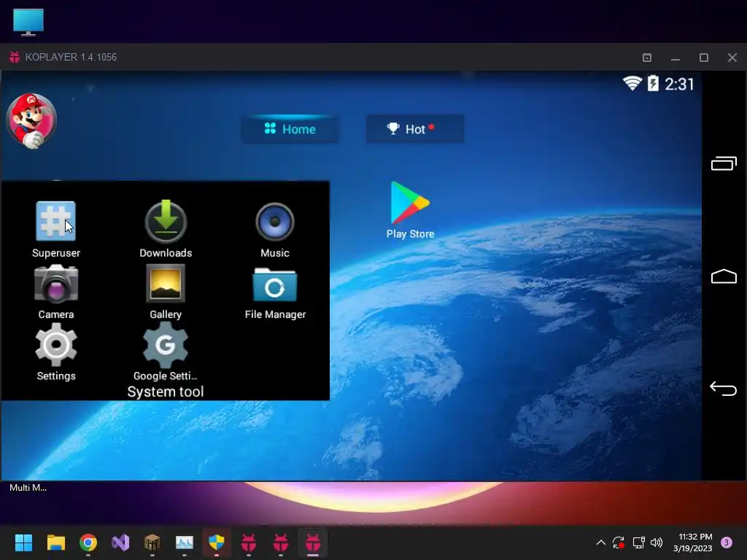This screenshot has width=747, height=560.
Task: Open Google Chrome from taskbar
Action: click(x=88, y=542)
